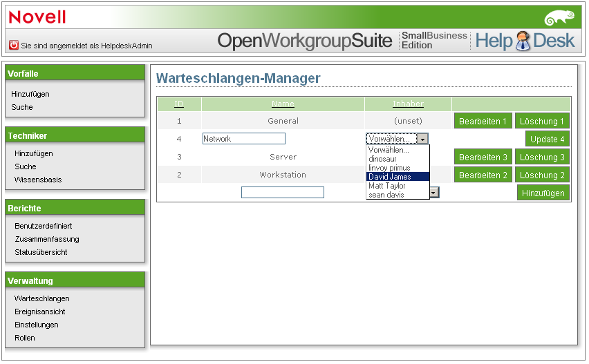Click the 'Sie sind angemeldet als HelpdeskAdmin' text

coord(87,46)
